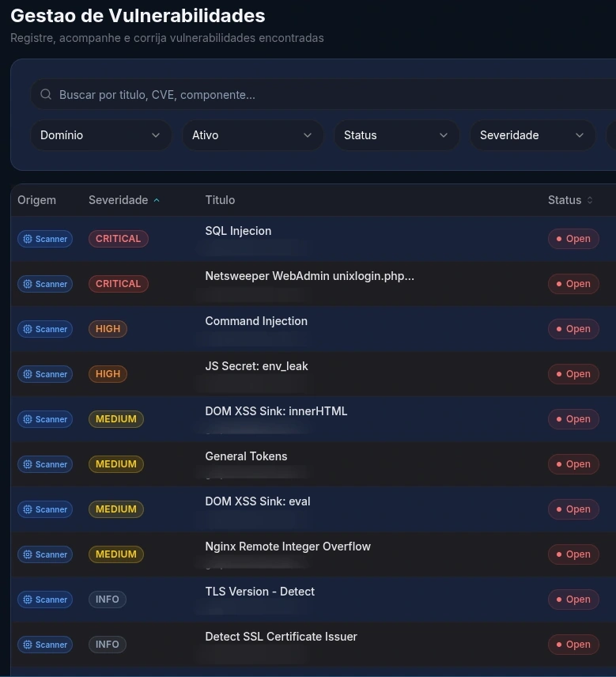Click Open status of Command Injection
Viewport: 616px width, 677px height.
[x=573, y=329]
